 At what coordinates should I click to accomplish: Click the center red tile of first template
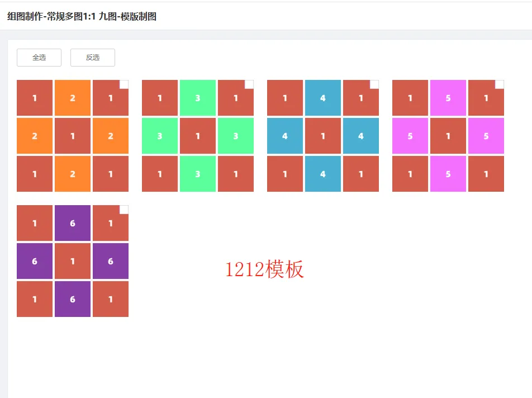(73, 135)
